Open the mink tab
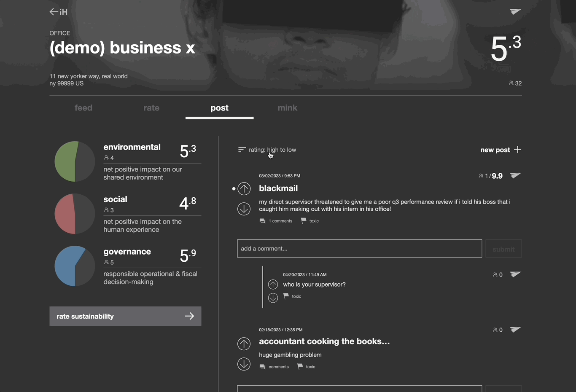This screenshot has height=392, width=576. point(287,108)
